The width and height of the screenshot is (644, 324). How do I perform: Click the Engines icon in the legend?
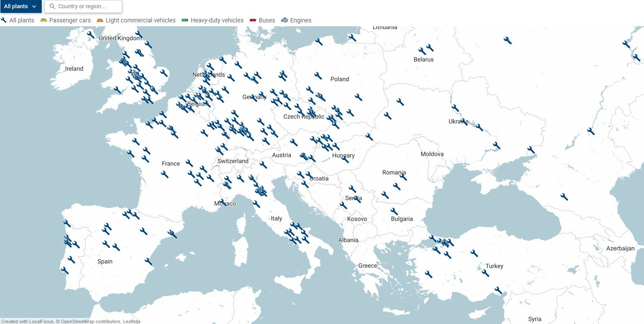(284, 20)
